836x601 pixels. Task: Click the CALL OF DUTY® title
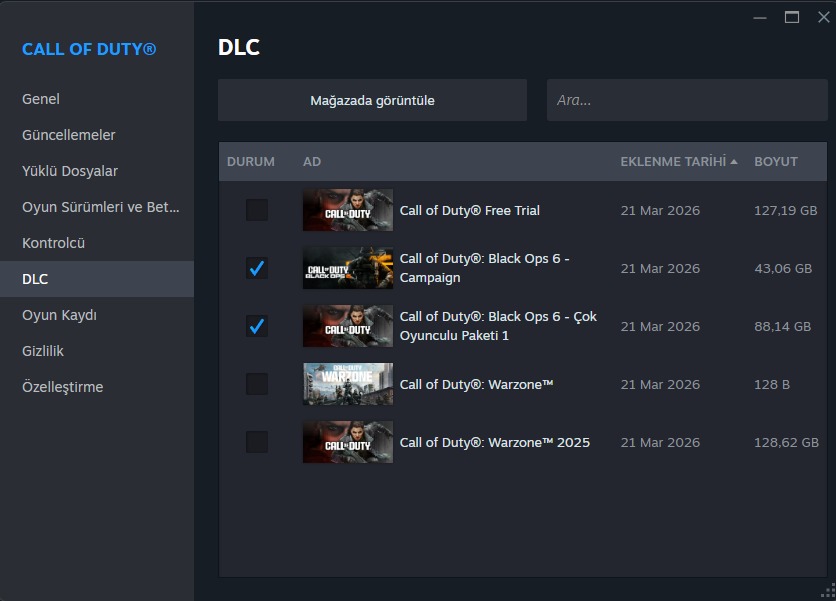tap(89, 49)
